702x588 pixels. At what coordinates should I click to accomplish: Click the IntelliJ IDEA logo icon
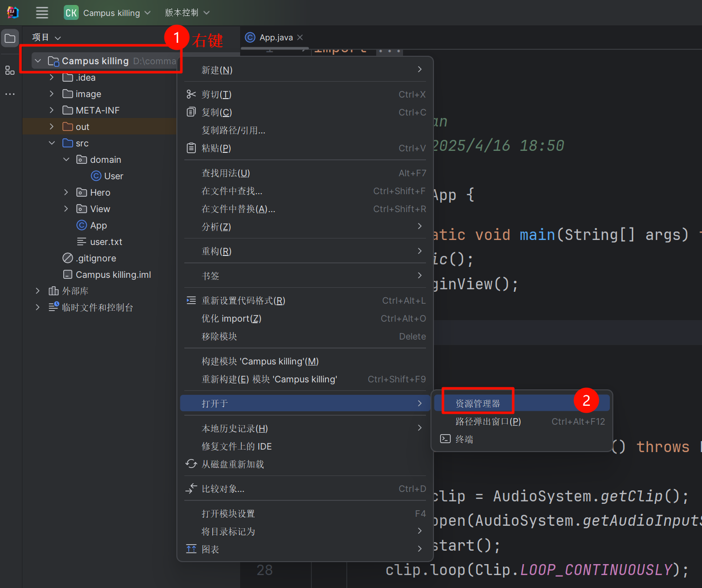pos(12,13)
